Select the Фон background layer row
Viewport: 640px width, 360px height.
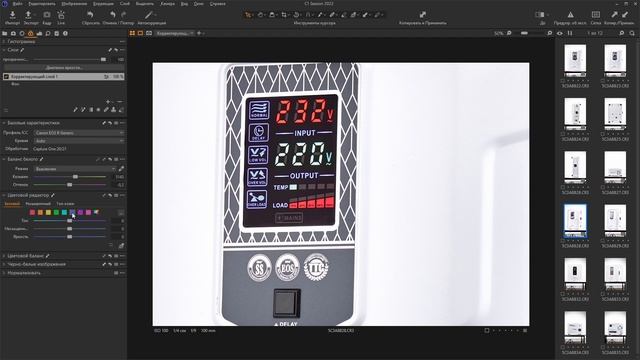tap(63, 84)
